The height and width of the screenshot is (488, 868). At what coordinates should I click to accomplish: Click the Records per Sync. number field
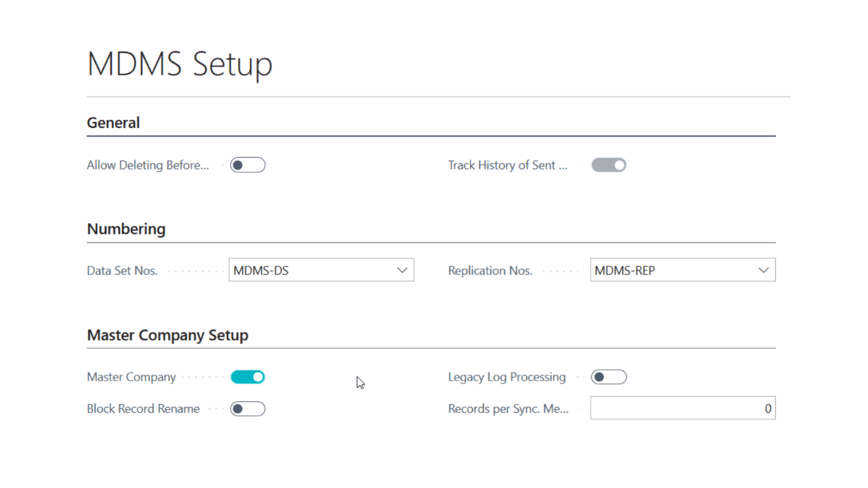click(682, 409)
